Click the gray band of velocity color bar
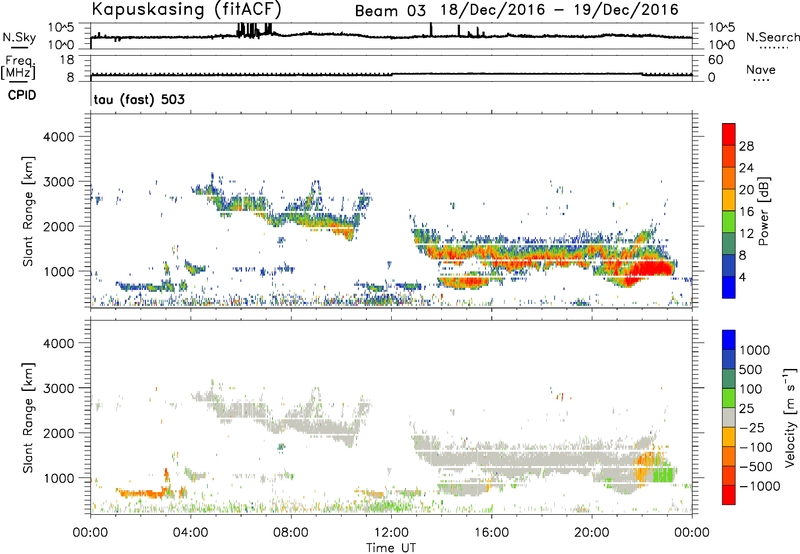The image size is (800, 554). [x=729, y=418]
